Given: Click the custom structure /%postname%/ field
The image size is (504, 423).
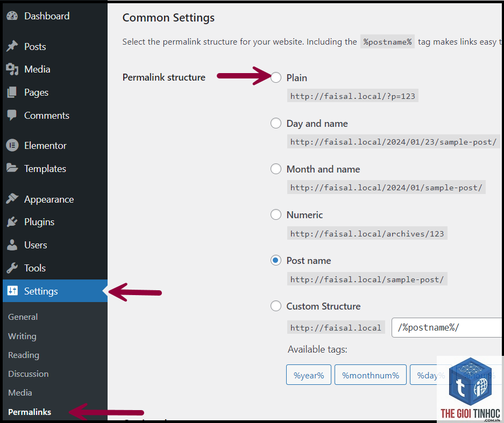Looking at the screenshot, I should tap(447, 328).
